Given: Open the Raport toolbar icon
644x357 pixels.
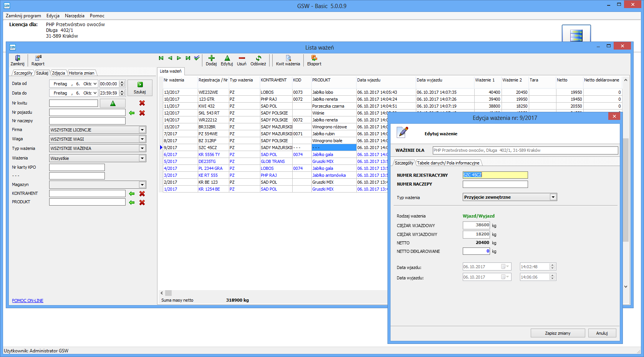Looking at the screenshot, I should (x=38, y=58).
